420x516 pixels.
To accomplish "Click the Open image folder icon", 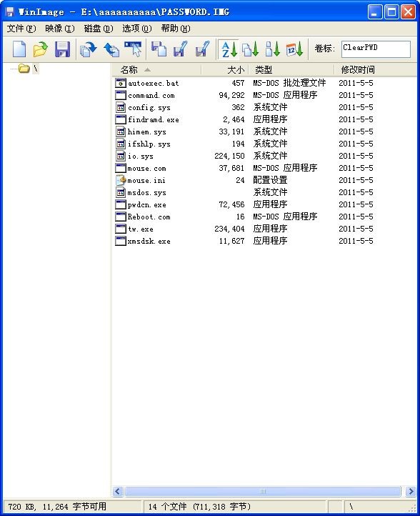I will click(41, 49).
